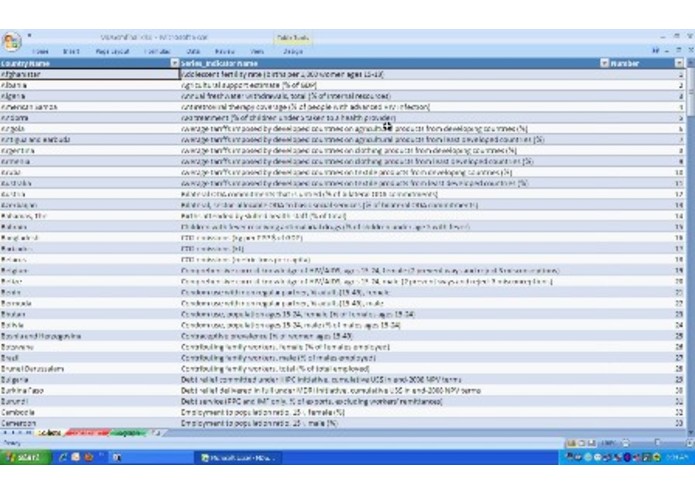This screenshot has width=695, height=494.
Task: Select the Agricultural support estimate cell
Action: click(394, 85)
